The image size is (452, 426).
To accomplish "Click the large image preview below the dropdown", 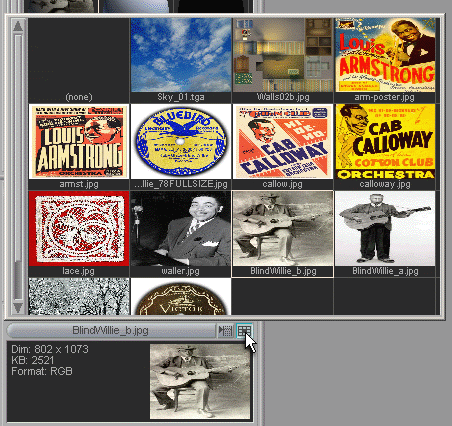I will 200,381.
